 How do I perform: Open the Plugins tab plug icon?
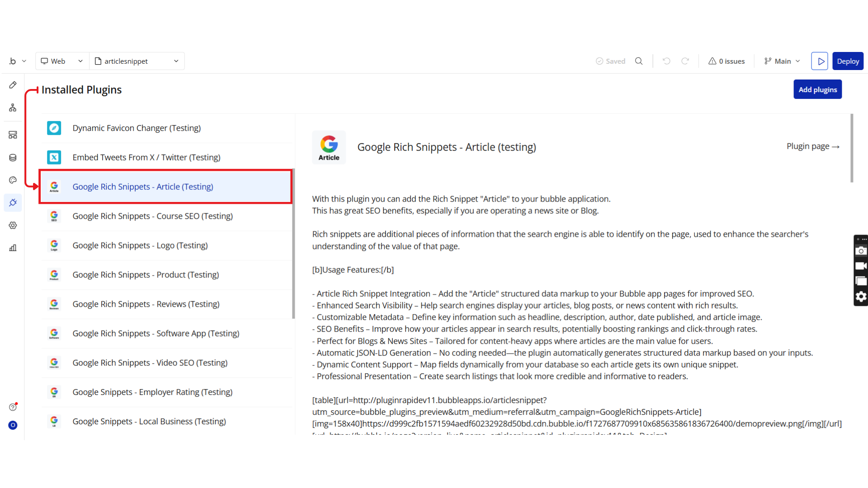coord(13,202)
